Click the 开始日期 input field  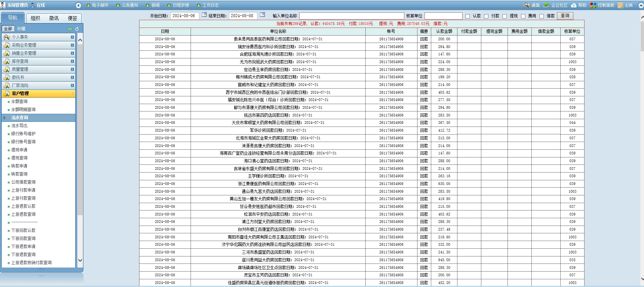(185, 16)
